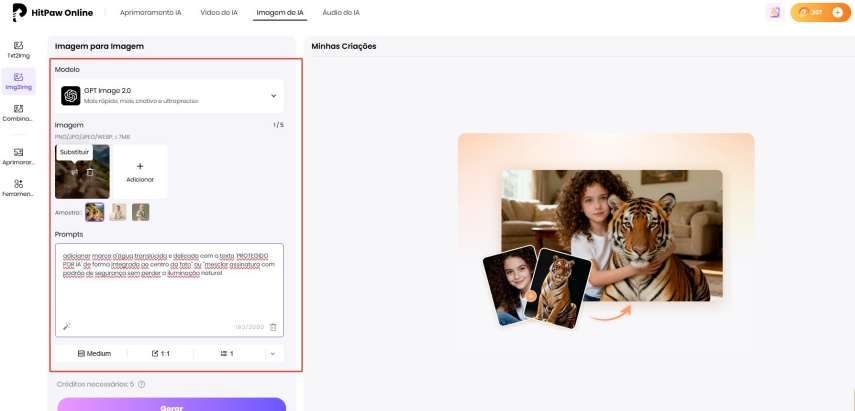Click the Adicionar image box

tap(140, 172)
